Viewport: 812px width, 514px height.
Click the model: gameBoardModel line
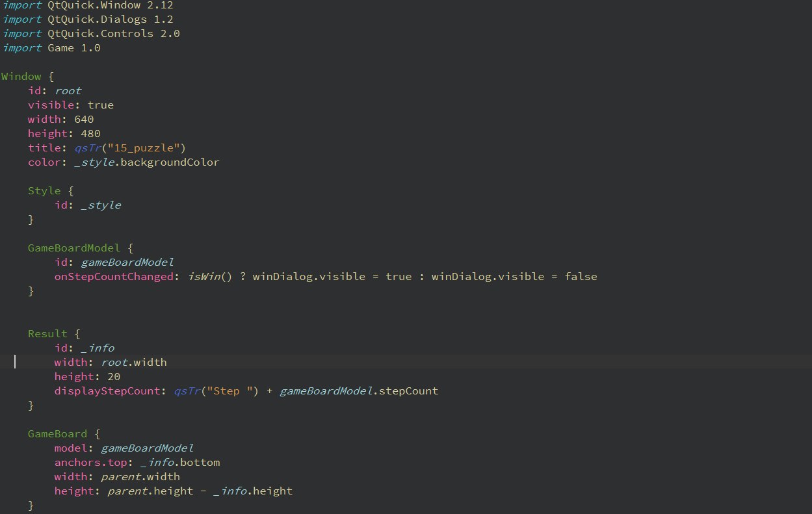click(124, 448)
